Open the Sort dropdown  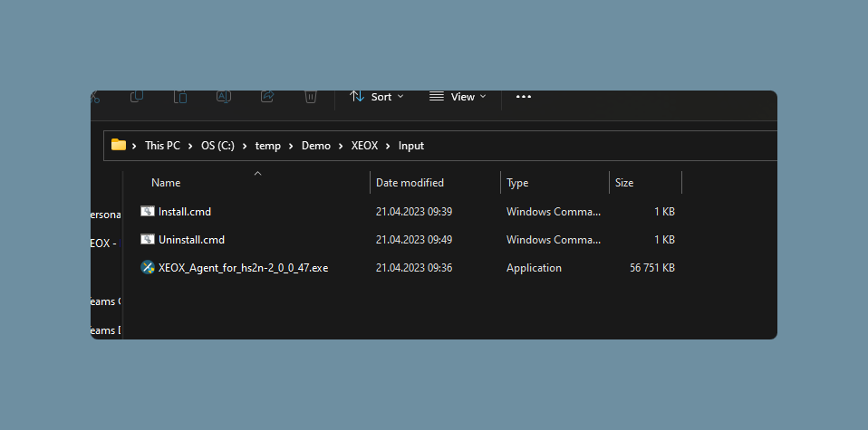point(376,97)
